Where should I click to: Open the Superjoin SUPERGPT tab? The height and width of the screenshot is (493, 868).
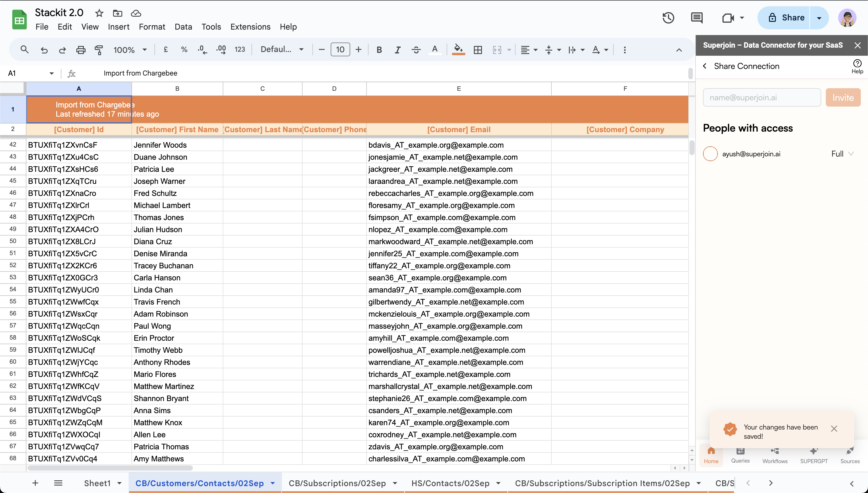[x=814, y=455]
